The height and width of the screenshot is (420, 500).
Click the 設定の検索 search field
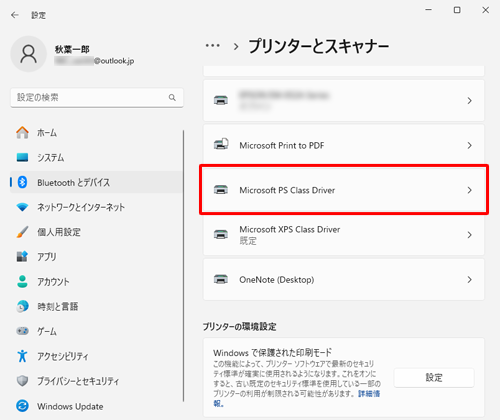[97, 97]
